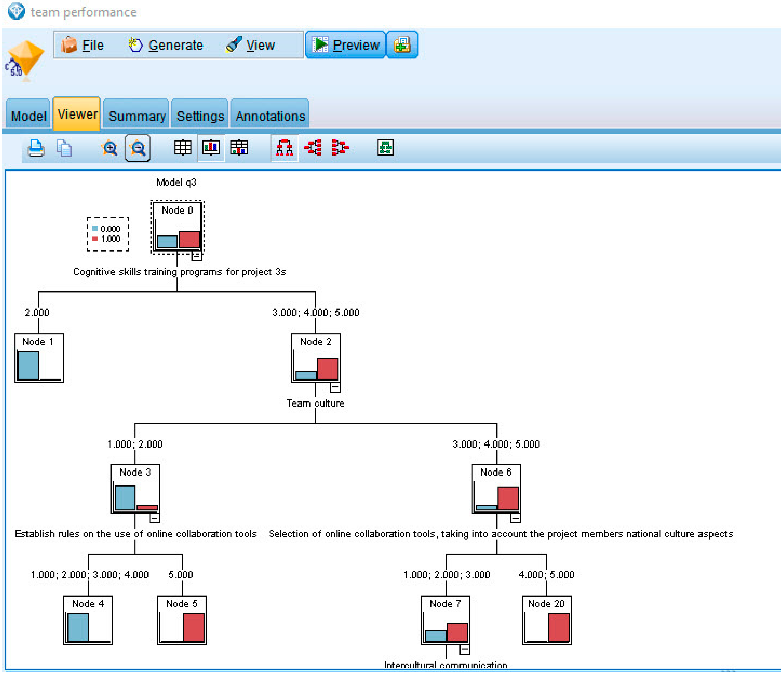
Task: Click the Preview button
Action: [345, 45]
